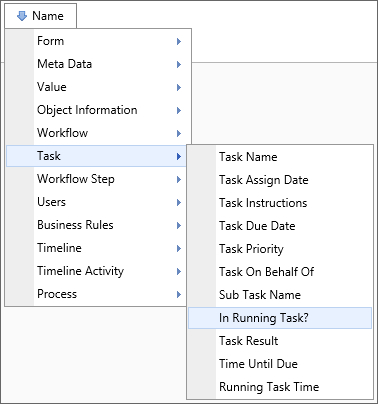Viewport: 378px width, 404px height.
Task: Choose Task Name from the submenu
Action: point(280,157)
